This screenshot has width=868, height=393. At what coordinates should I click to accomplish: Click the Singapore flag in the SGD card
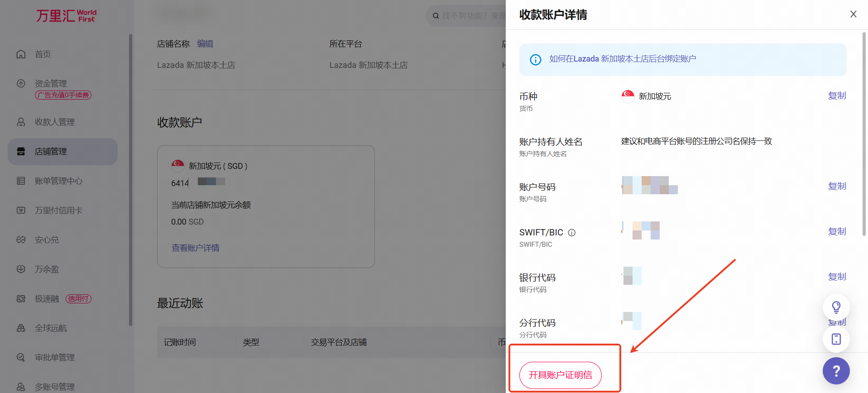[x=178, y=166]
